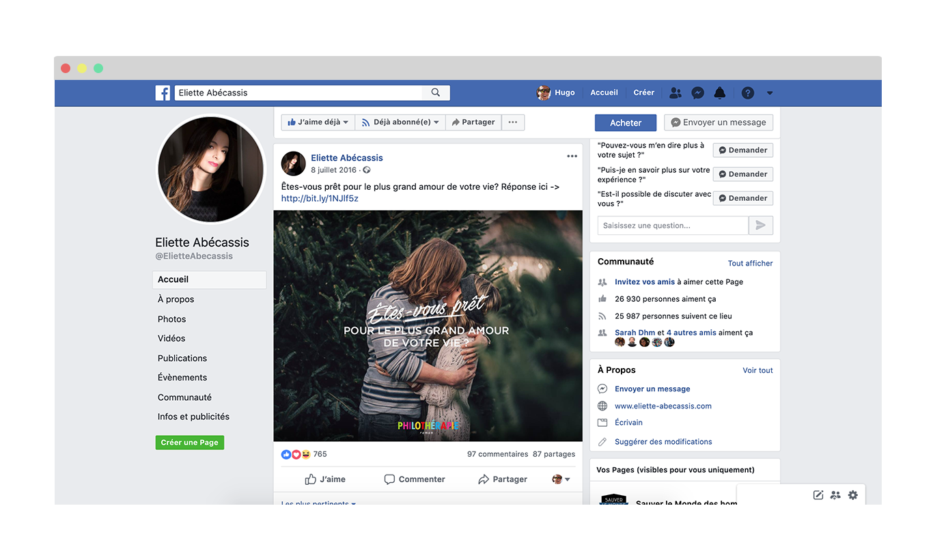Open the notifications bell
Viewport: 933px width, 560px height.
[x=720, y=93]
